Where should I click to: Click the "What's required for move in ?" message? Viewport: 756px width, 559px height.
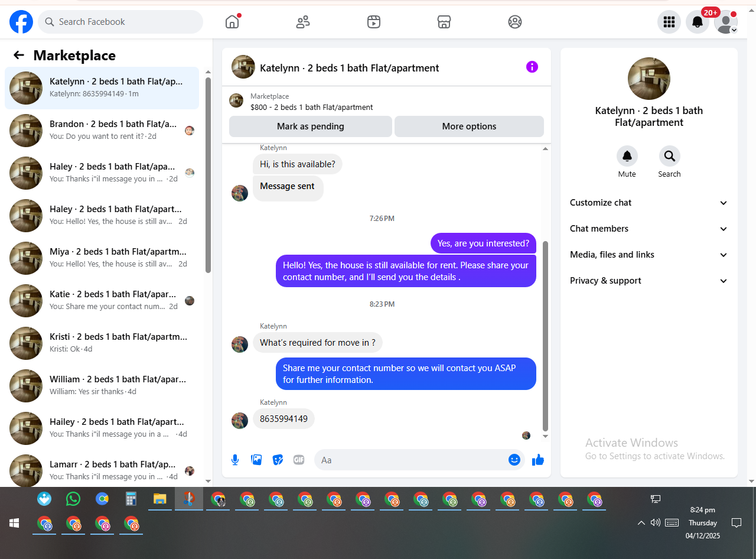coord(318,343)
